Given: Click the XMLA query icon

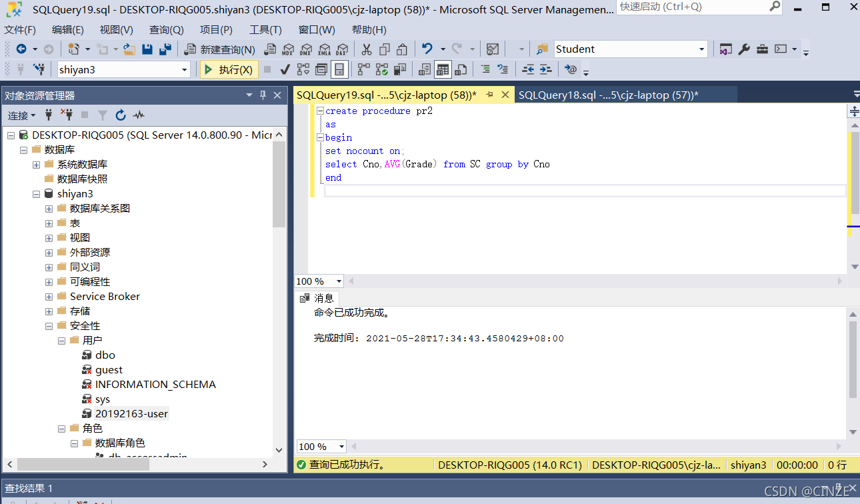Looking at the screenshot, I should 324,49.
